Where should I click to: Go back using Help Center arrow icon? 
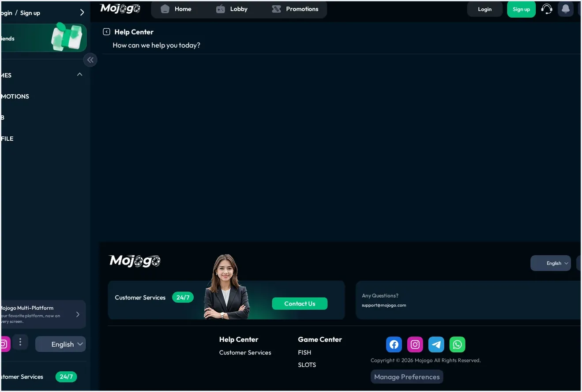[106, 32]
